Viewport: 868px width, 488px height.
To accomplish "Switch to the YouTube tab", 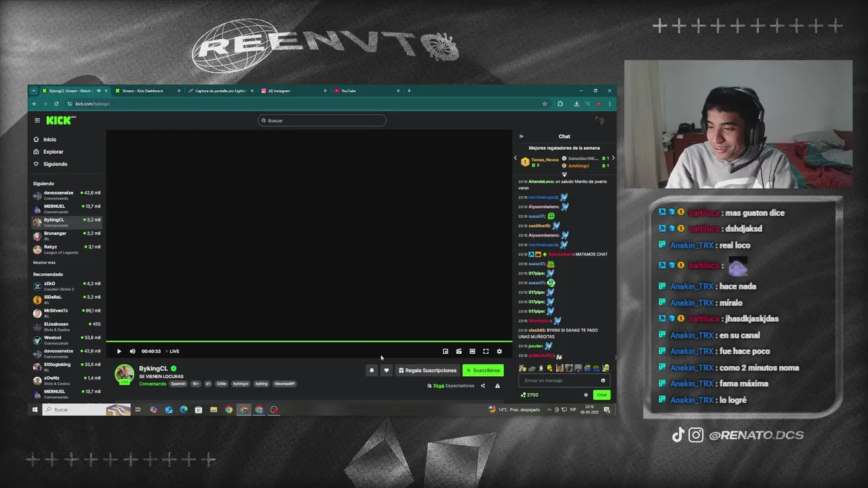I will 366,91.
